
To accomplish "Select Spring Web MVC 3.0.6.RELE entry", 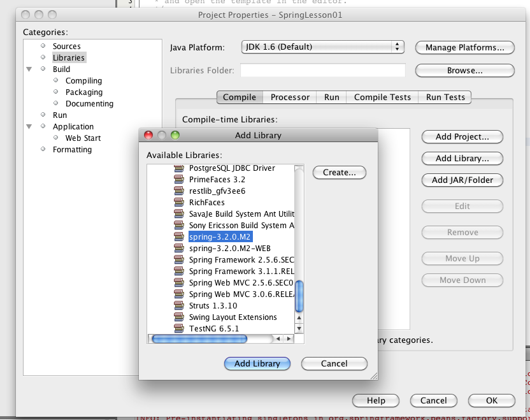I will (x=241, y=294).
